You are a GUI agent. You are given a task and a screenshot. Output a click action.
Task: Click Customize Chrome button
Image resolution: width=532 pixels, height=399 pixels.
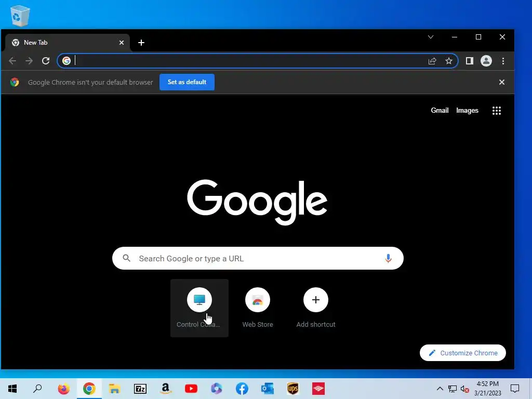[x=463, y=353]
